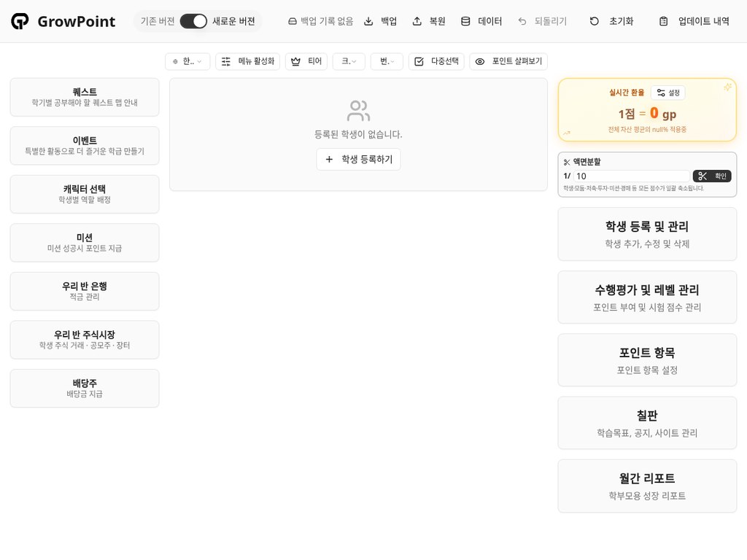Click 전체 자산 평균의 null% 적용중 text
747x560 pixels.
pos(647,130)
